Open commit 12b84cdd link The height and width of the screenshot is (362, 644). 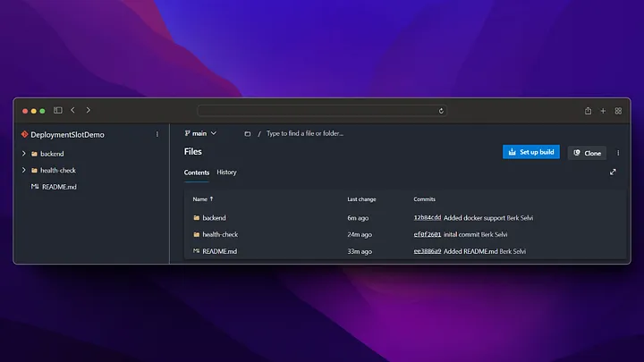(x=428, y=217)
